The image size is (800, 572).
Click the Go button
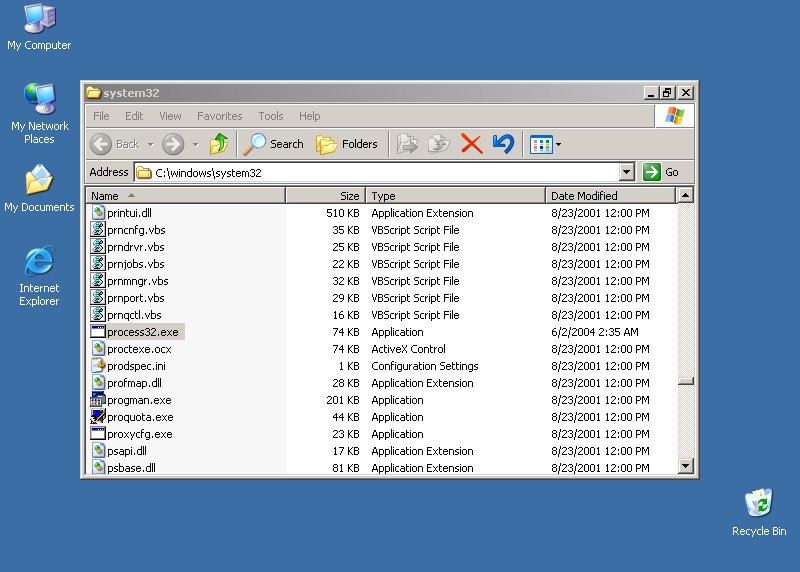661,172
